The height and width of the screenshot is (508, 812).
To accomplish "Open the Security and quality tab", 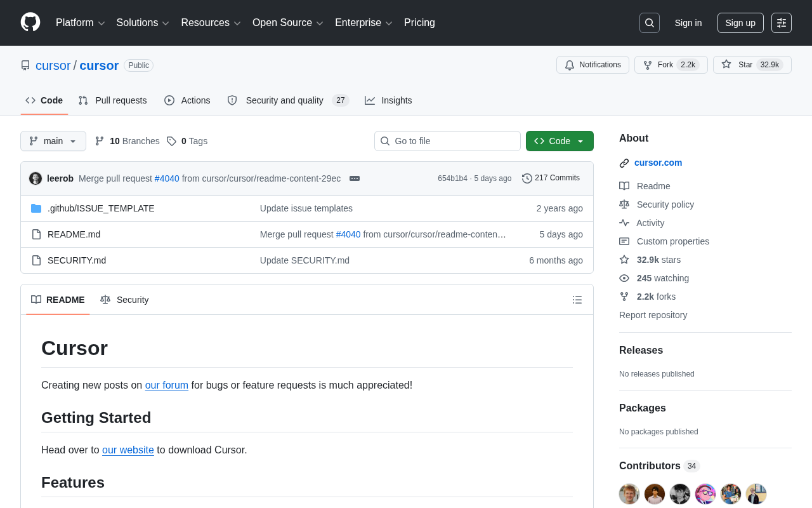I will 288,100.
